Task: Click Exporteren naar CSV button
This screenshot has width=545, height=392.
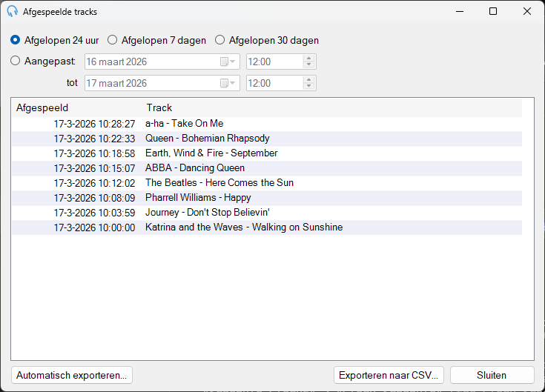Action: pyautogui.click(x=389, y=375)
